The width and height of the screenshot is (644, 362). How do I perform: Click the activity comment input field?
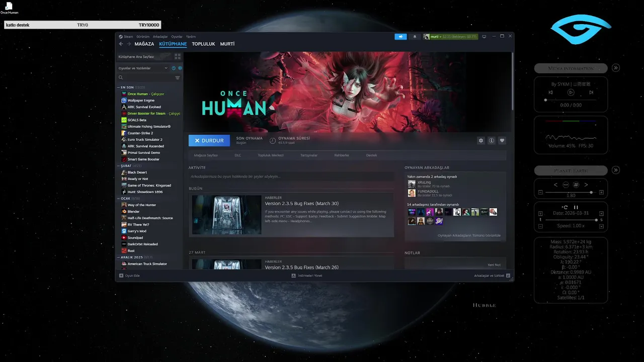(291, 176)
